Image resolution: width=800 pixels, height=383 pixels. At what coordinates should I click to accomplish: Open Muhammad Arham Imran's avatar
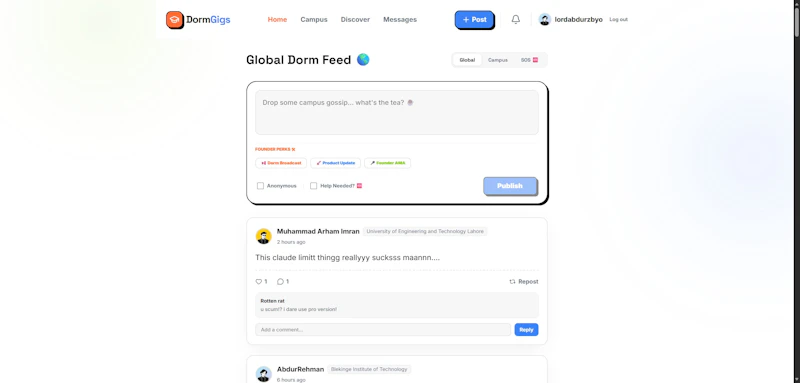coord(263,236)
